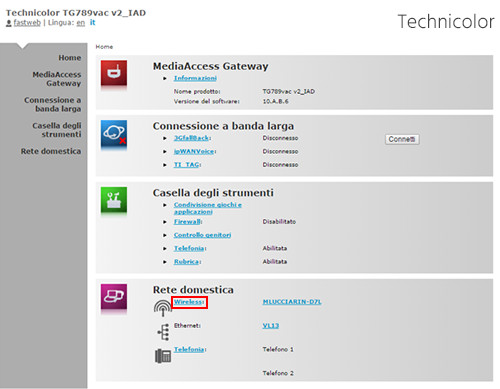
Task: Open Telefonia link under Rete domestica
Action: coord(189,349)
